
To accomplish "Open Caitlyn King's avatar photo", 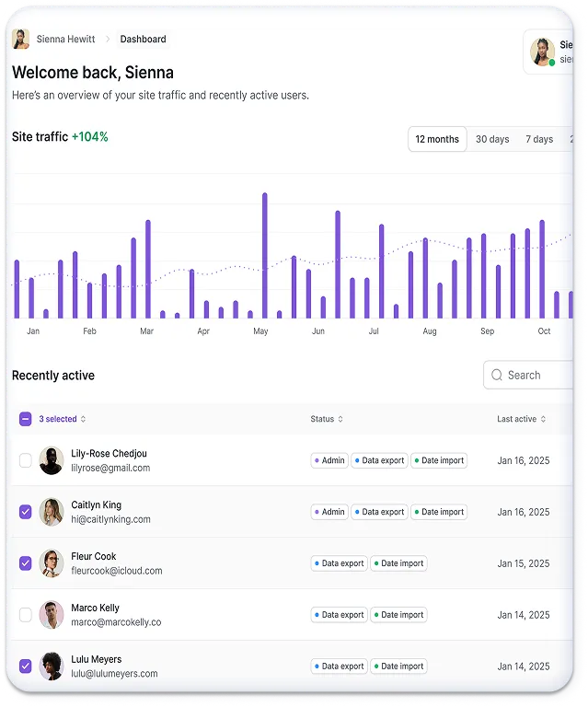I will [x=52, y=512].
